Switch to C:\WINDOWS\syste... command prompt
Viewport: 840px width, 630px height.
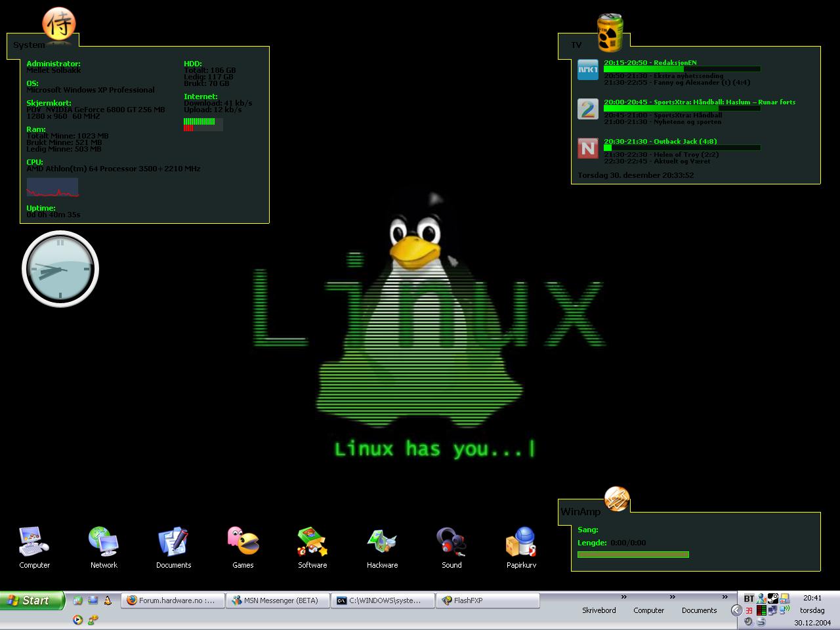[x=383, y=600]
